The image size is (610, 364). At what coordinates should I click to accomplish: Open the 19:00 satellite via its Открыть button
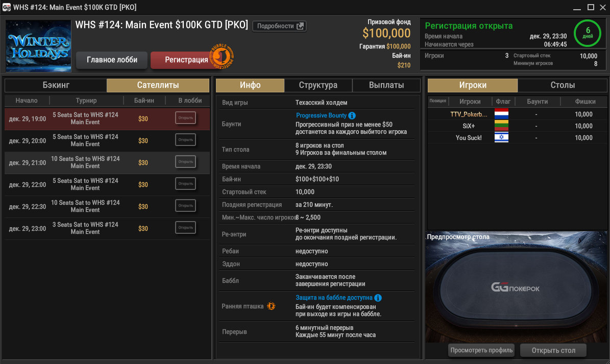(185, 117)
